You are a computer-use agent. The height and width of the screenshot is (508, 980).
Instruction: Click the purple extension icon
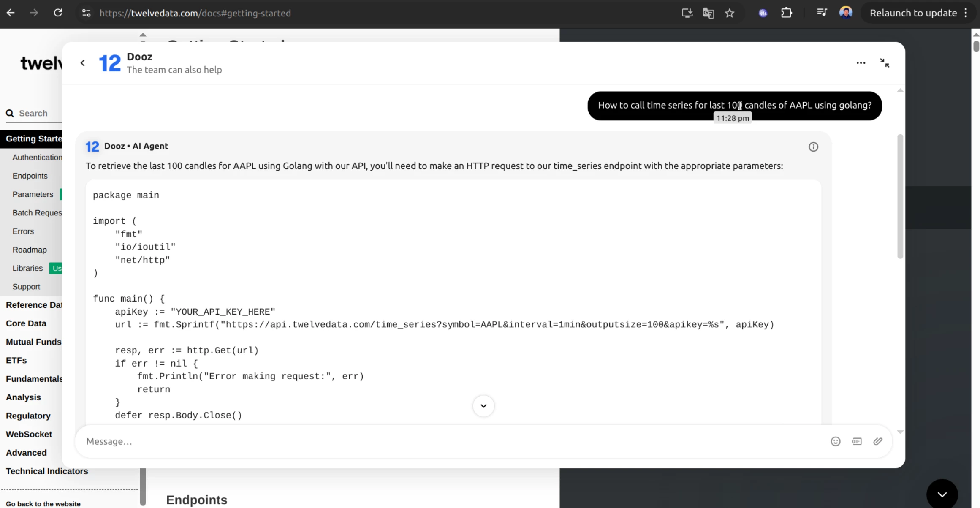pos(763,13)
